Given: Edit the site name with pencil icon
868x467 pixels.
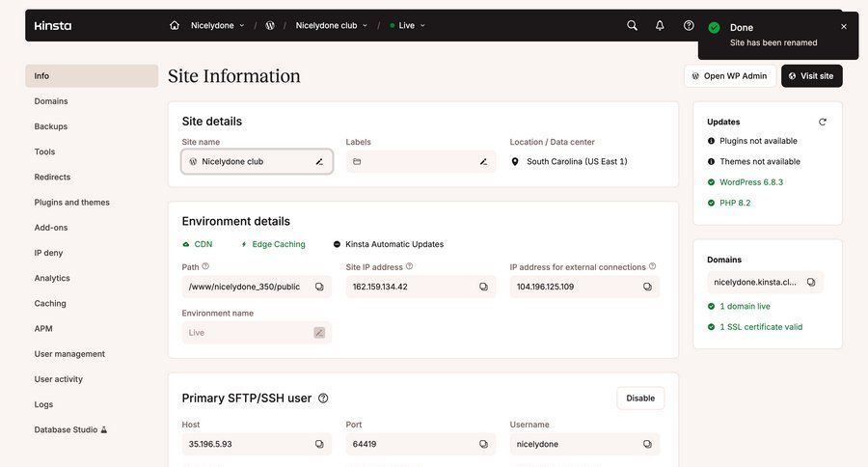Looking at the screenshot, I should [x=319, y=162].
